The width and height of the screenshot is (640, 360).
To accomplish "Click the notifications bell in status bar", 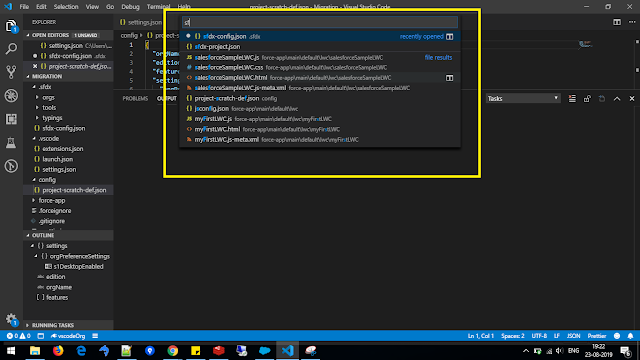I will [630, 336].
